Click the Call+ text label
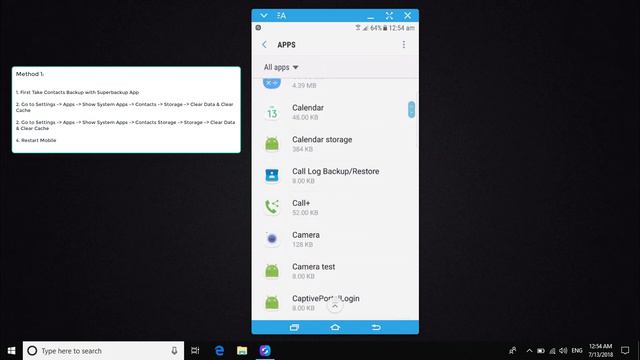This screenshot has height=360, width=640. pyautogui.click(x=301, y=203)
